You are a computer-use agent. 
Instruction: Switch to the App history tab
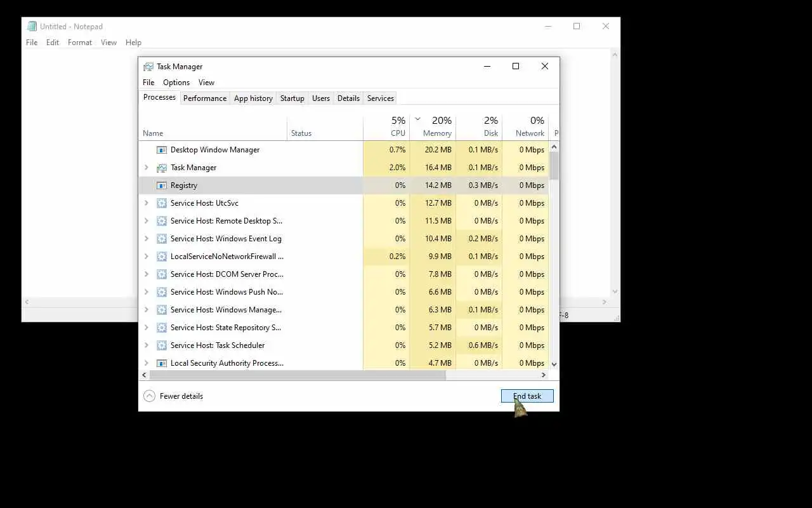point(253,98)
